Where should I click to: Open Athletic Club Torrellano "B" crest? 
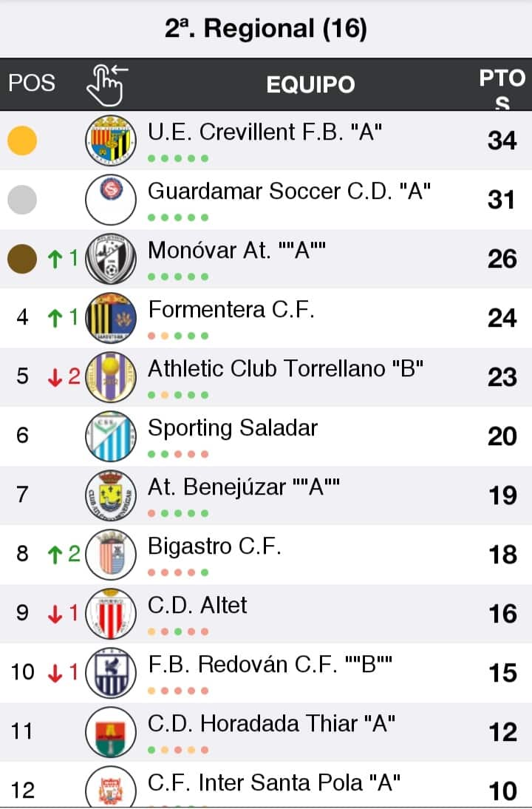(x=111, y=377)
